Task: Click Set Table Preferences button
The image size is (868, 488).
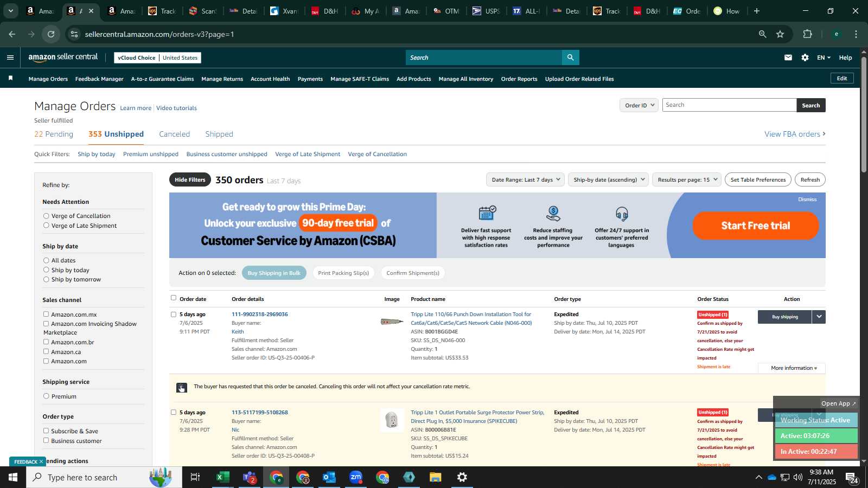Action: coord(758,179)
